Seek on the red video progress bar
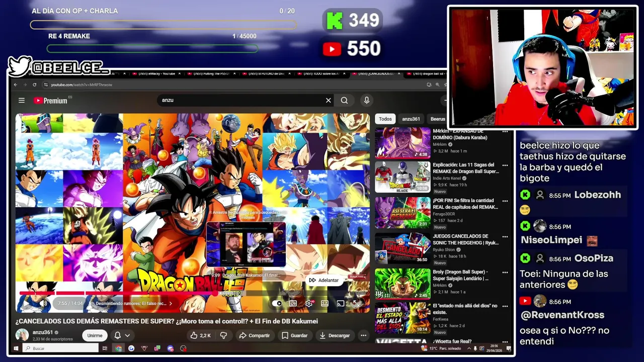644x362 pixels. [x=194, y=293]
